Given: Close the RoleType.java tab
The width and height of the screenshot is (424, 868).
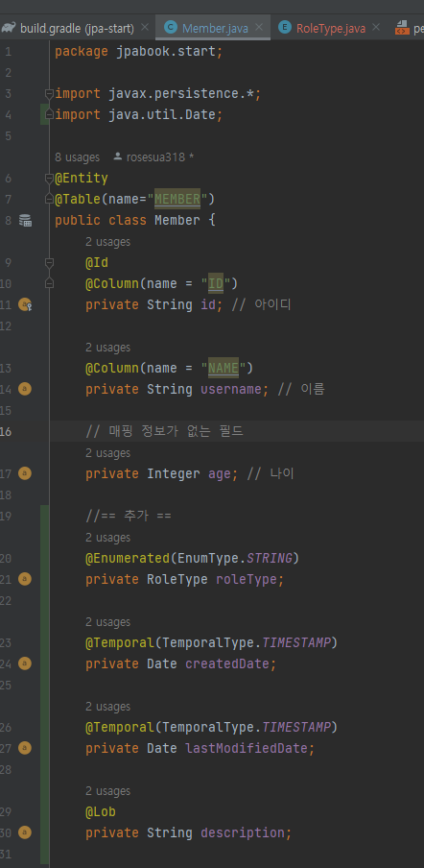Looking at the screenshot, I should [376, 27].
